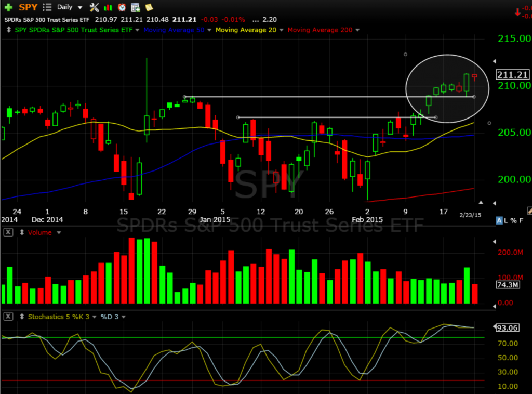Open the wrench and screwdriver chart settings
The width and height of the screenshot is (532, 394).
point(94,7)
